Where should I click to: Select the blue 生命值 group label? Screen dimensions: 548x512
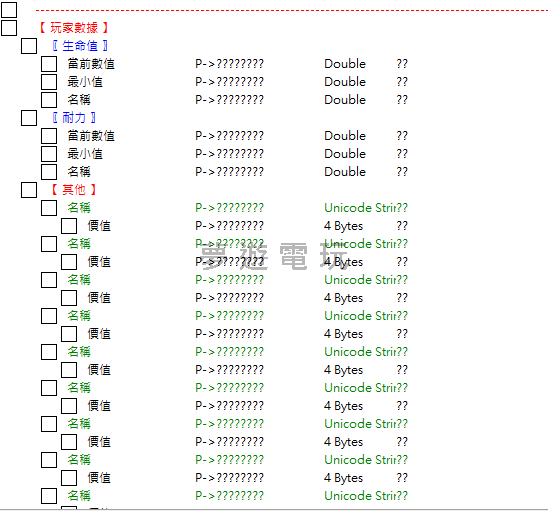click(x=80, y=46)
